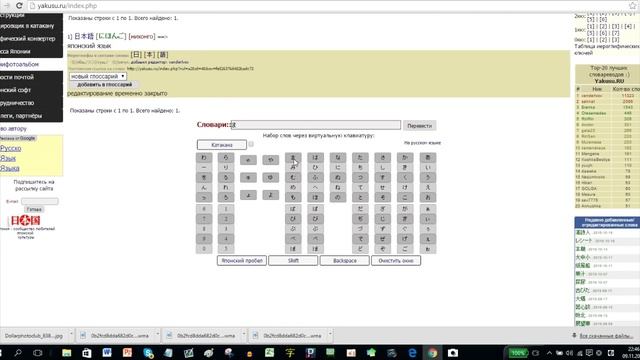Click добавить в глоссарий button
This screenshot has width=640, height=360.
point(104,84)
